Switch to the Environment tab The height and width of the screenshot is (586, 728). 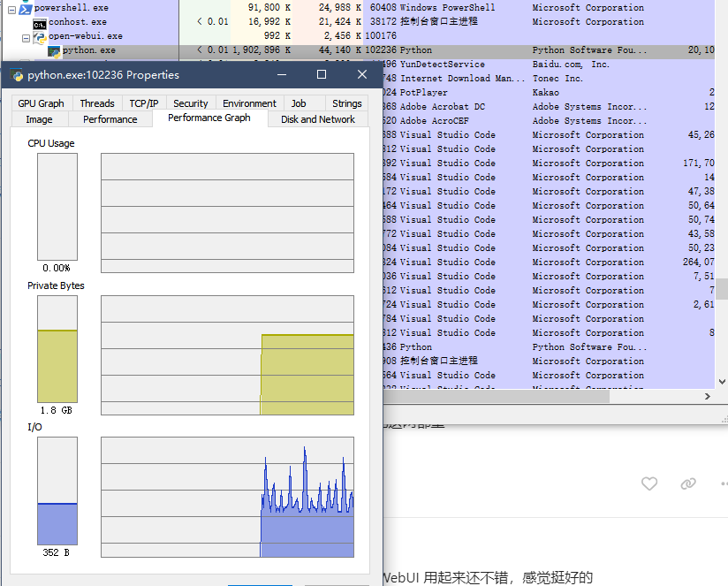249,103
